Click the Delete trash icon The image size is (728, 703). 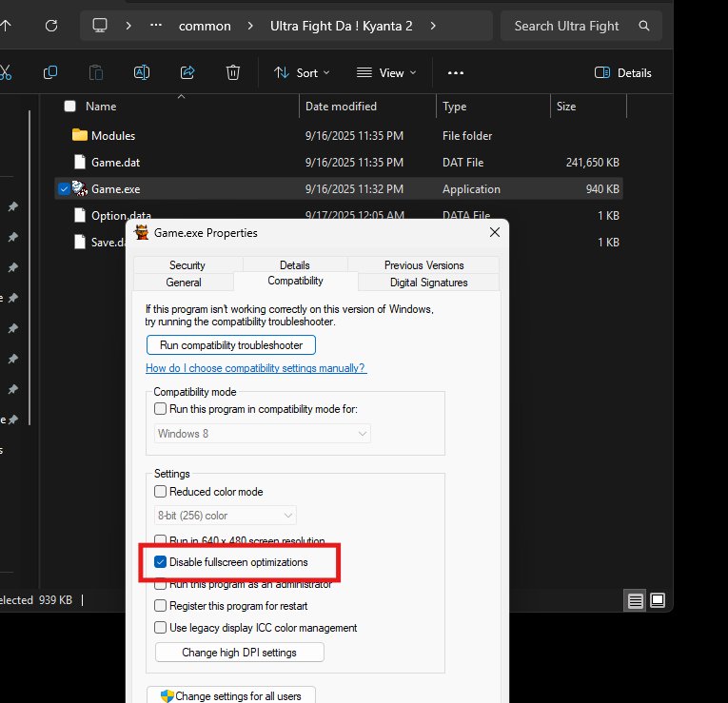(x=232, y=72)
